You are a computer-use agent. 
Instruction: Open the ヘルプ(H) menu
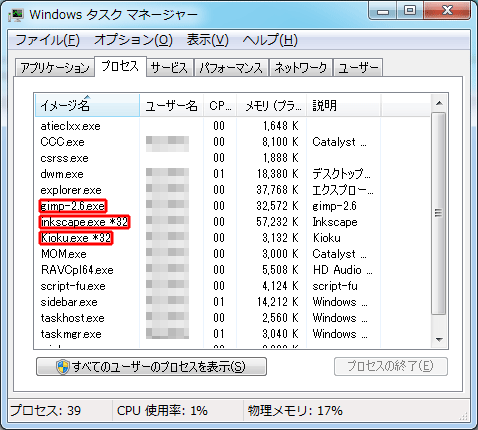pos(270,40)
